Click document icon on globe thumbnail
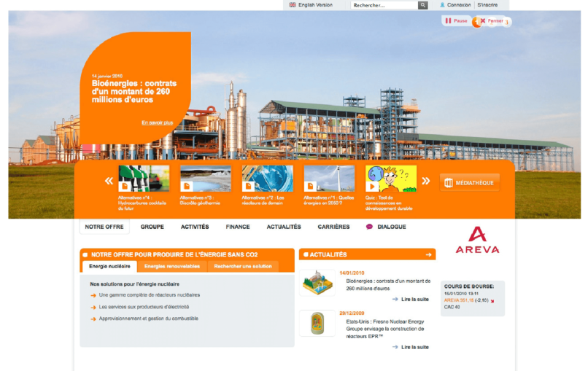The image size is (588, 371). [249, 187]
